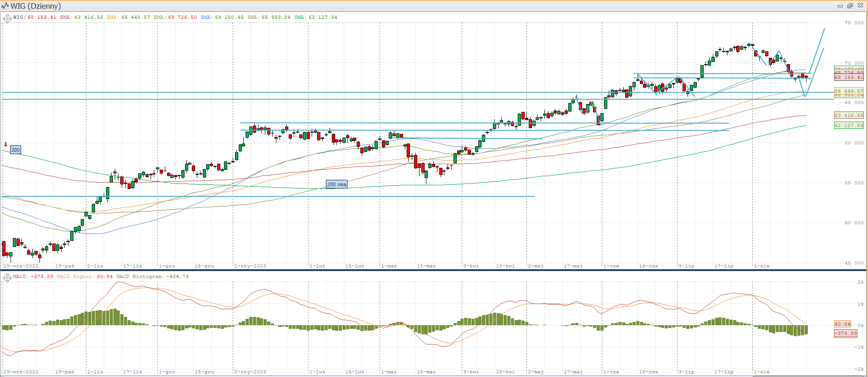Click the 2-sty-2023 date on main time axis
The width and height of the screenshot is (868, 377).
click(x=250, y=266)
